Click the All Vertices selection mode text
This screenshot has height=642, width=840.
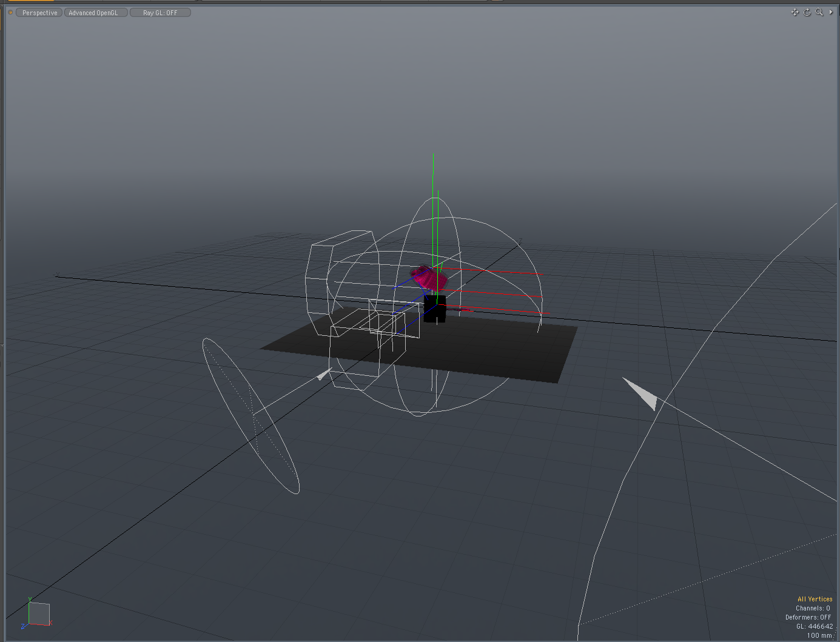point(815,599)
